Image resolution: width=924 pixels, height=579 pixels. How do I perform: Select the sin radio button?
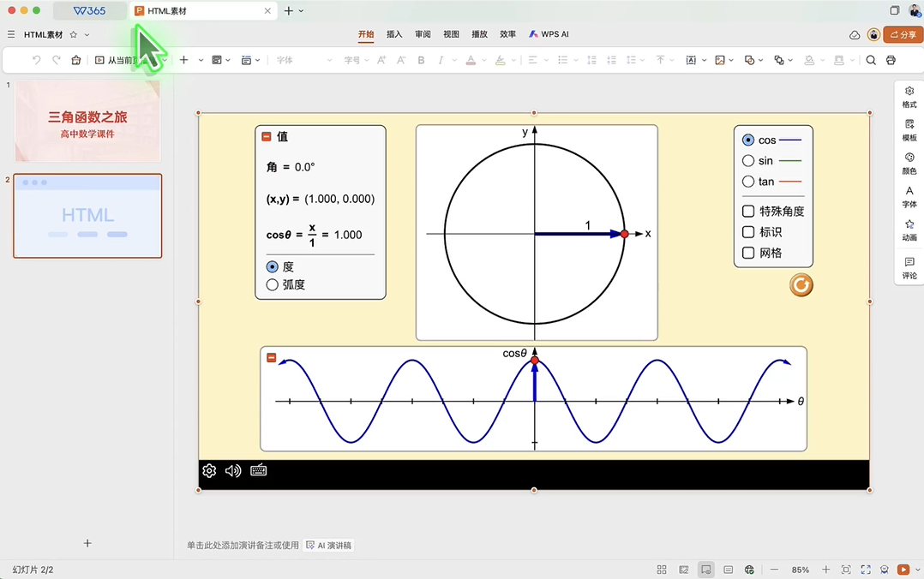[748, 160]
